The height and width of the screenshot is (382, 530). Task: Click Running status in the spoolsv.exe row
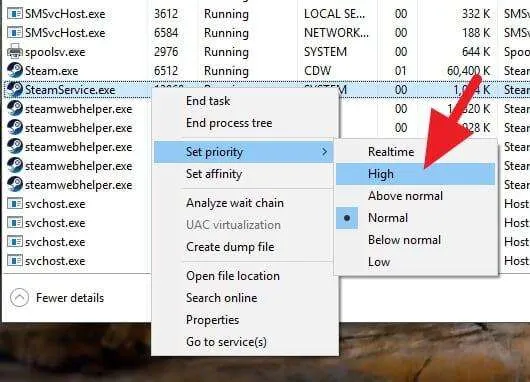click(226, 52)
